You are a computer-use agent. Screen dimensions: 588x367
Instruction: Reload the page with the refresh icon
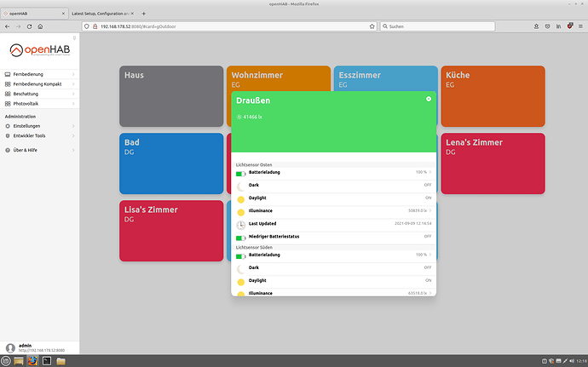(29, 26)
